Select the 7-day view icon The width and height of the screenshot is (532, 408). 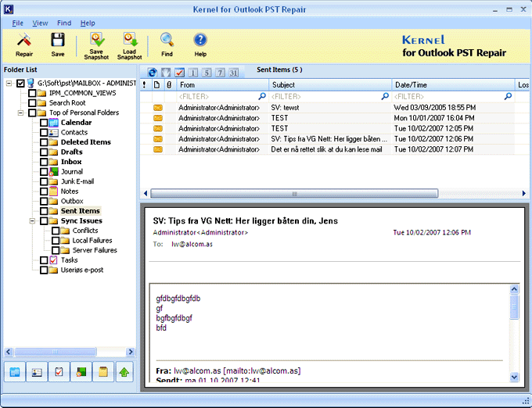point(220,72)
